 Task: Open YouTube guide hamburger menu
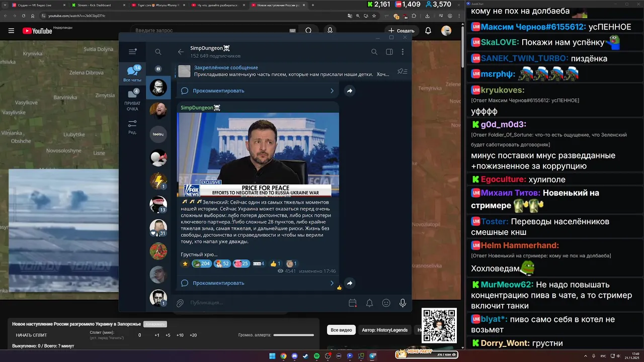coord(11,31)
